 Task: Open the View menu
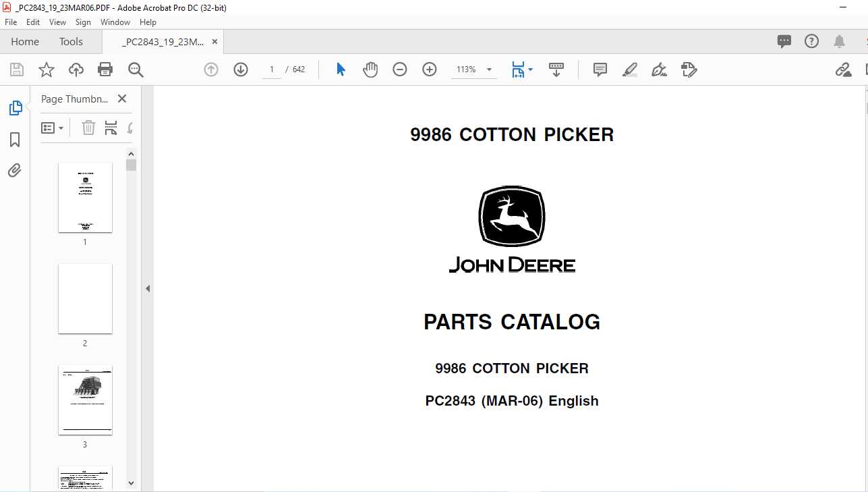(58, 22)
